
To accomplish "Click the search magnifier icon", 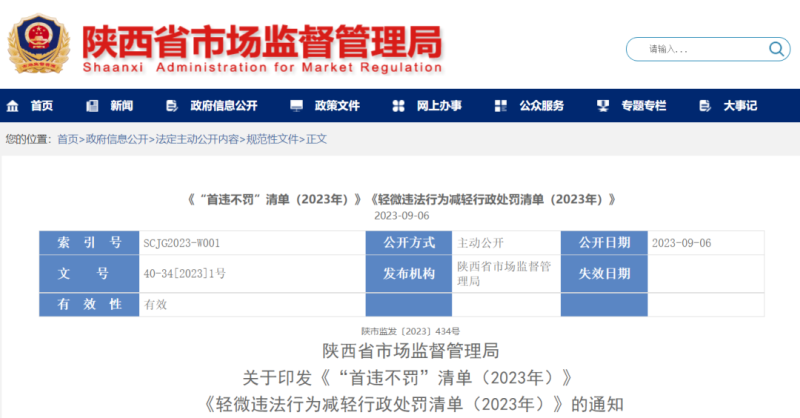I will 777,49.
